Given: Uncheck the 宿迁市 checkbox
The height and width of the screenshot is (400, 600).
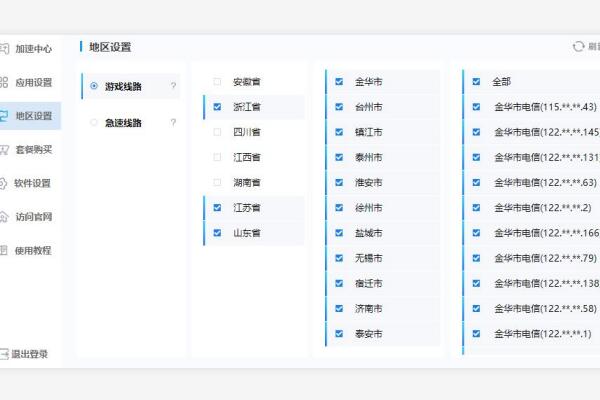Looking at the screenshot, I should pyautogui.click(x=339, y=283).
